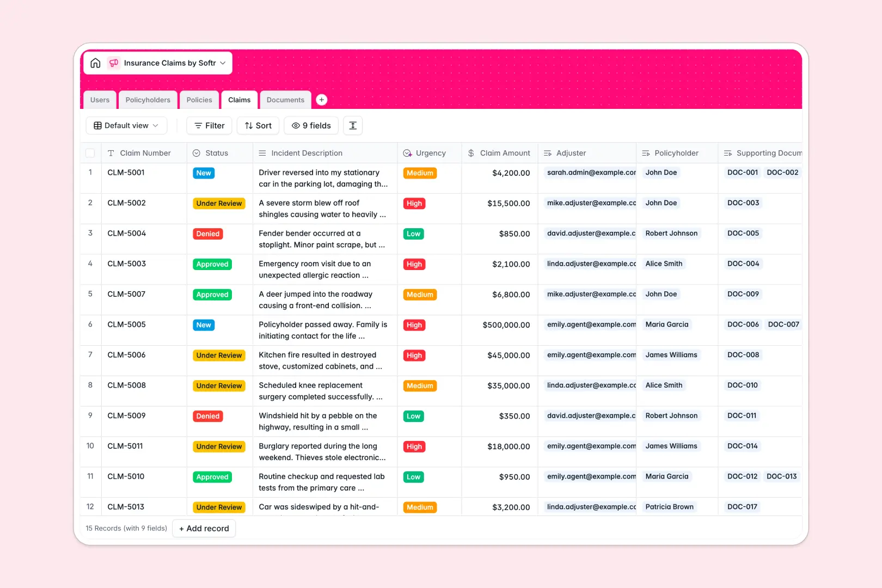This screenshot has height=588, width=882.
Task: Click the Sort icon in the toolbar
Action: pyautogui.click(x=249, y=125)
